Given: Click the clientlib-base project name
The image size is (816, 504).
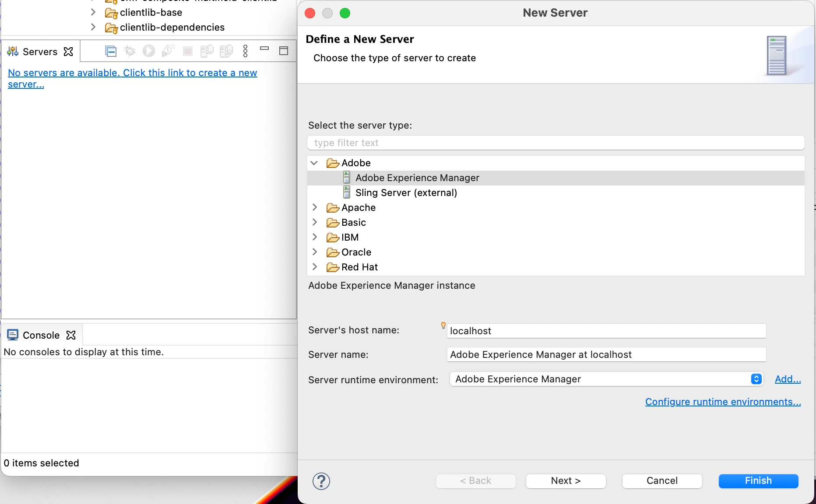Looking at the screenshot, I should point(151,12).
